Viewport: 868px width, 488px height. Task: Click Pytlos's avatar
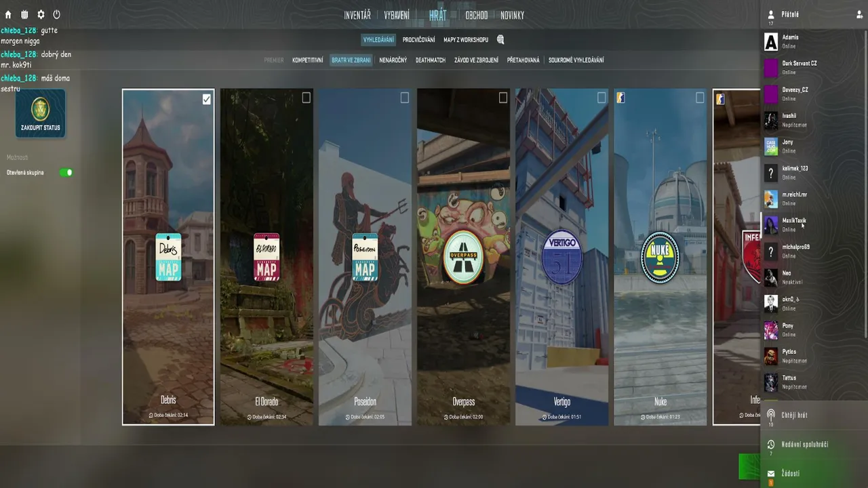771,357
